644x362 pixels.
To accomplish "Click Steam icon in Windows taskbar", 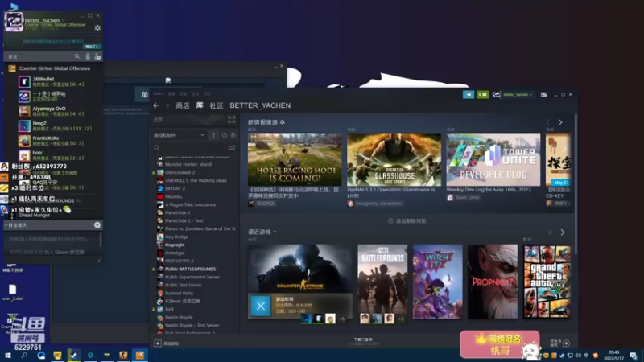I will (74, 355).
